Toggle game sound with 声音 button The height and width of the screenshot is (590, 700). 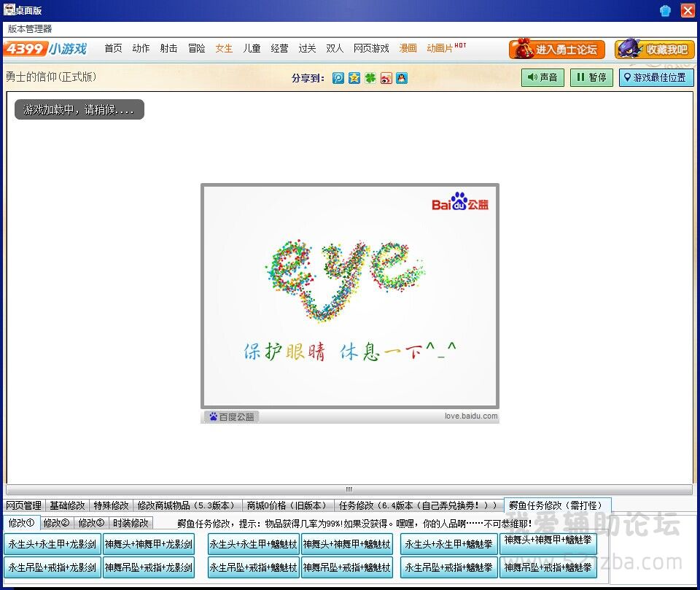[x=542, y=77]
